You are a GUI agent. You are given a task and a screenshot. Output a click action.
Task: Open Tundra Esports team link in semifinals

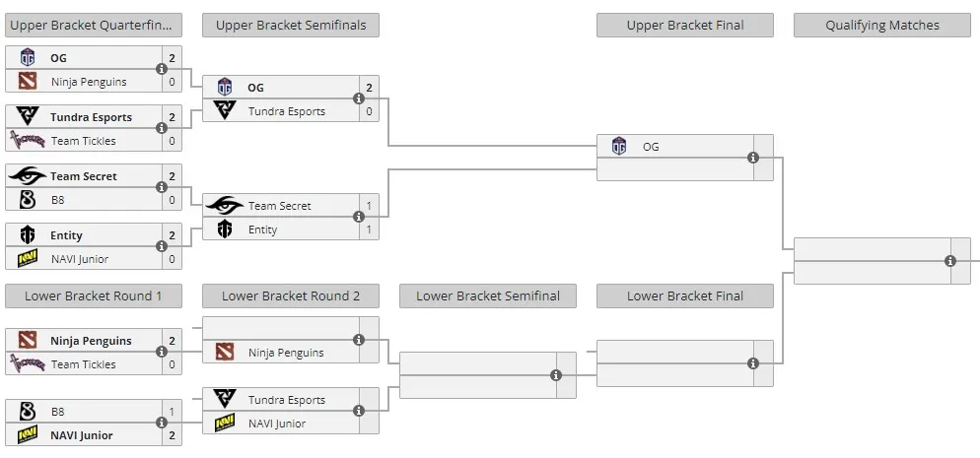point(287,111)
